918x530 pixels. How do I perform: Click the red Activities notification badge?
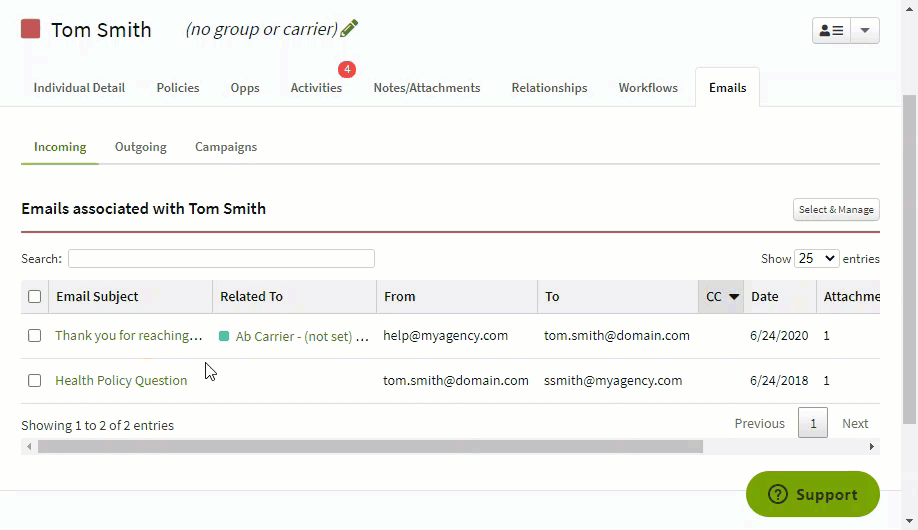coord(347,70)
